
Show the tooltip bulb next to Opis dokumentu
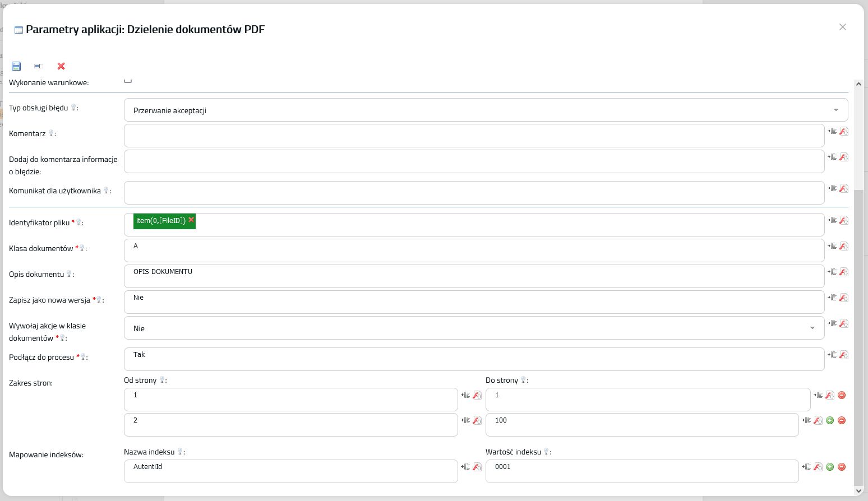coord(70,274)
